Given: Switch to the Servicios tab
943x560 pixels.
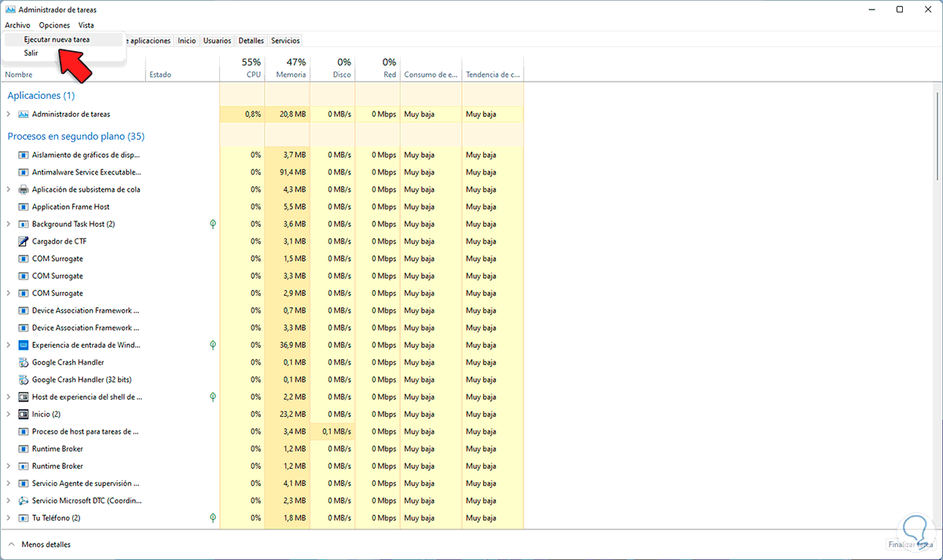Looking at the screenshot, I should pos(285,41).
